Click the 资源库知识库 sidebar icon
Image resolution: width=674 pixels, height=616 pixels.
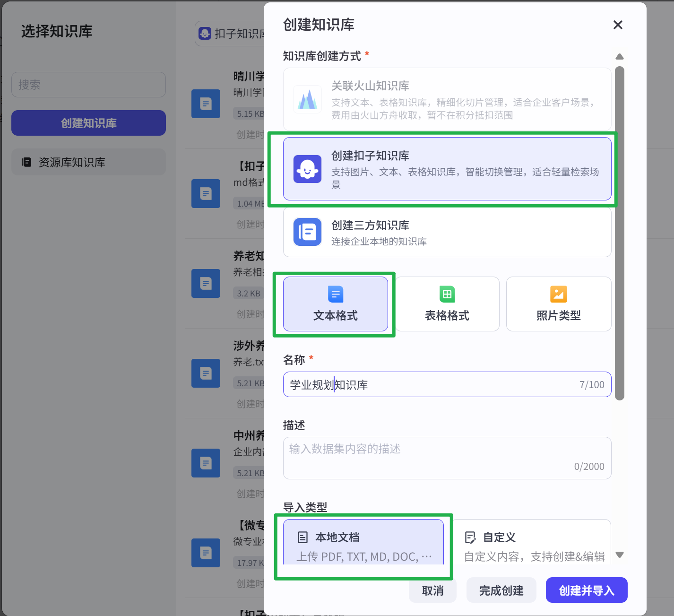[x=26, y=162]
